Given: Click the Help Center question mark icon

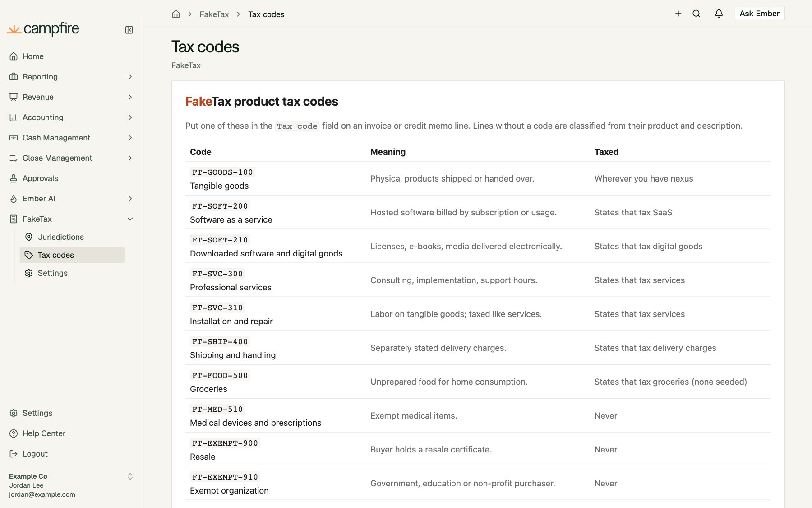Looking at the screenshot, I should 14,433.
